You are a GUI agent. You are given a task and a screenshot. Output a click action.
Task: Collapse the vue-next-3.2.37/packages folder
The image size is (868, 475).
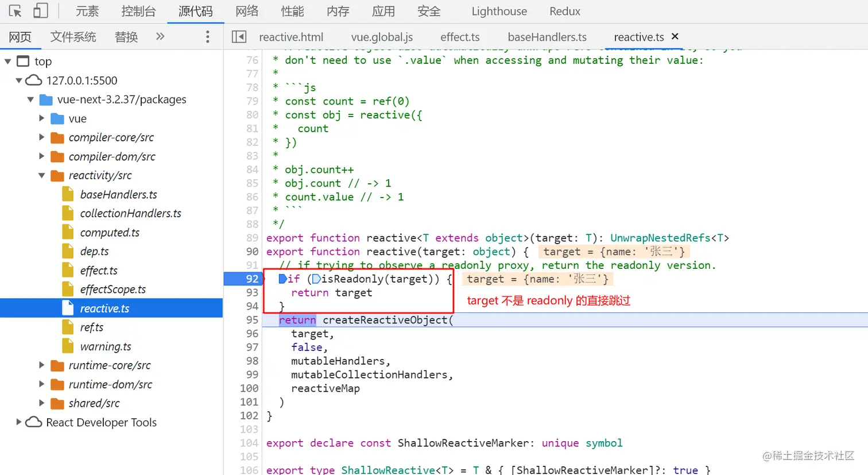pos(30,99)
